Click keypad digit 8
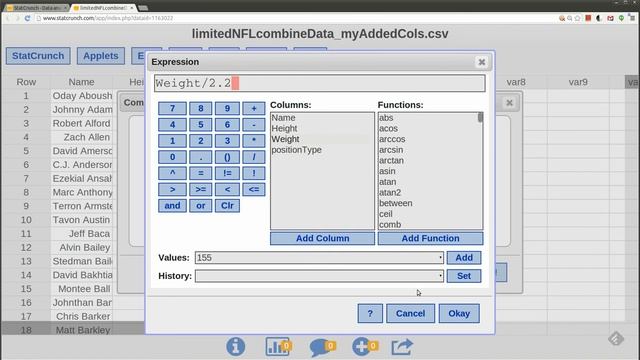The width and height of the screenshot is (640, 360). (200, 109)
